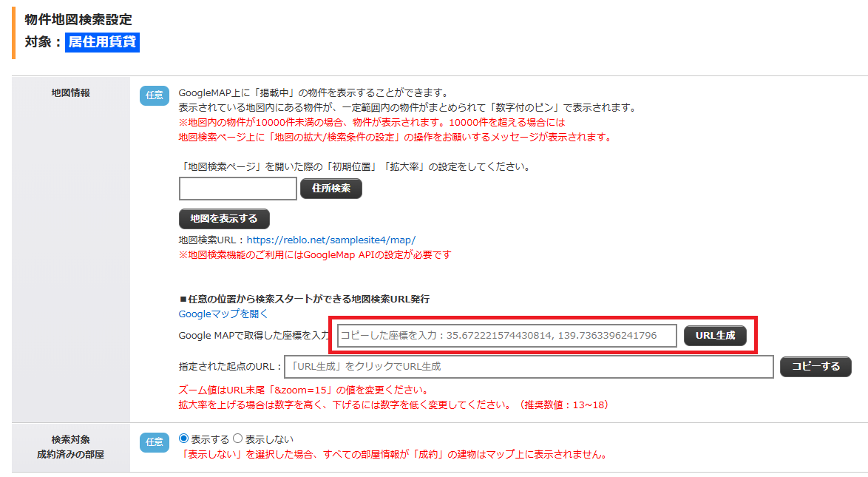Image resolution: width=868 pixels, height=477 pixels.
Task: Click the 物件地図検索設定 page heading
Action: click(x=78, y=19)
